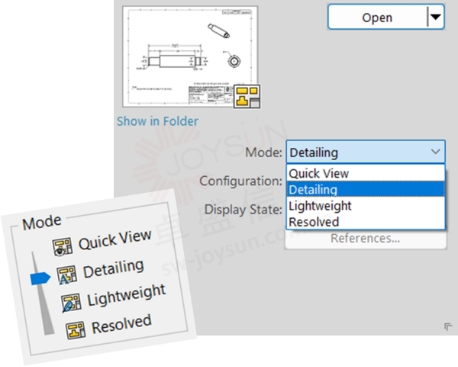Click the drawing preview thumbnail
The width and height of the screenshot is (458, 367).
click(190, 56)
